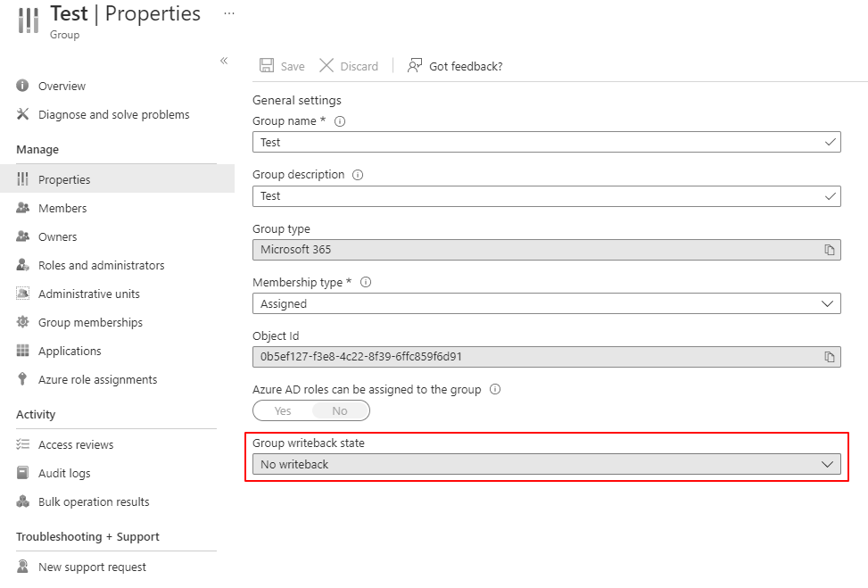The height and width of the screenshot is (588, 868).
Task: Click the Group name input field
Action: click(x=546, y=142)
